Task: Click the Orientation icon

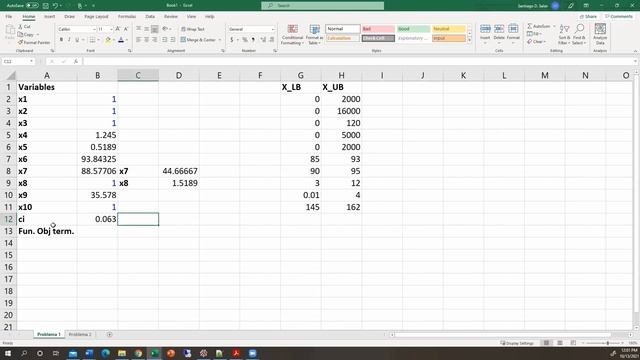Action: [165, 29]
